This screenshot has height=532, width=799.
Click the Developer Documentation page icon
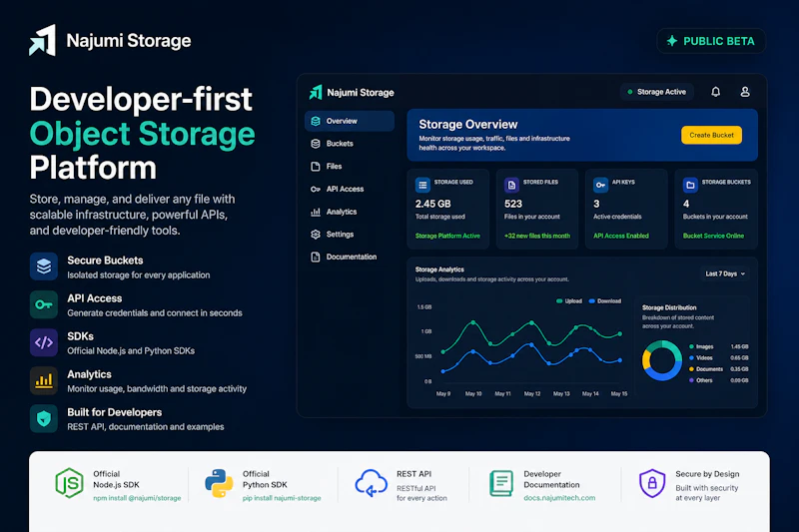click(x=501, y=483)
